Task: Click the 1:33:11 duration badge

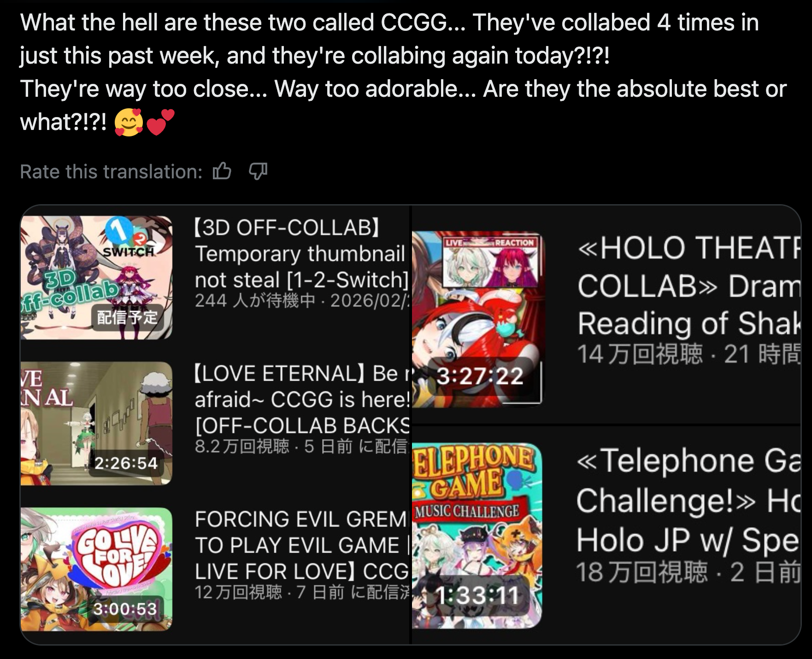Action: (477, 595)
